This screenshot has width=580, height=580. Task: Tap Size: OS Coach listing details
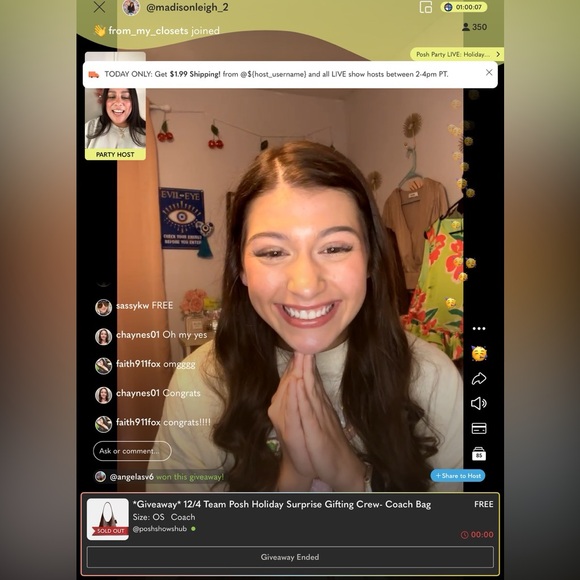[164, 517]
